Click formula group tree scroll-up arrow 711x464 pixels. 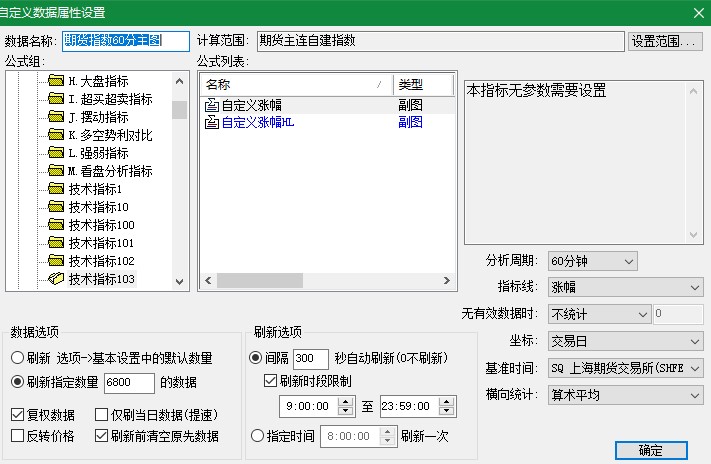(180, 81)
